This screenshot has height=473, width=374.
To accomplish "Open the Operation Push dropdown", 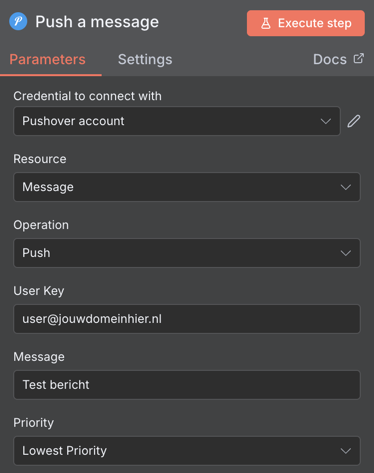I will 187,253.
